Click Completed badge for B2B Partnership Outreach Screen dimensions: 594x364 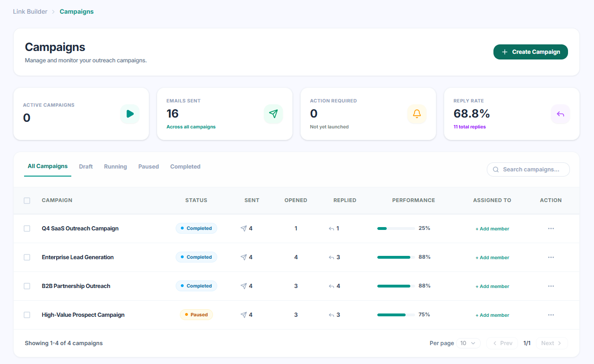(x=196, y=286)
